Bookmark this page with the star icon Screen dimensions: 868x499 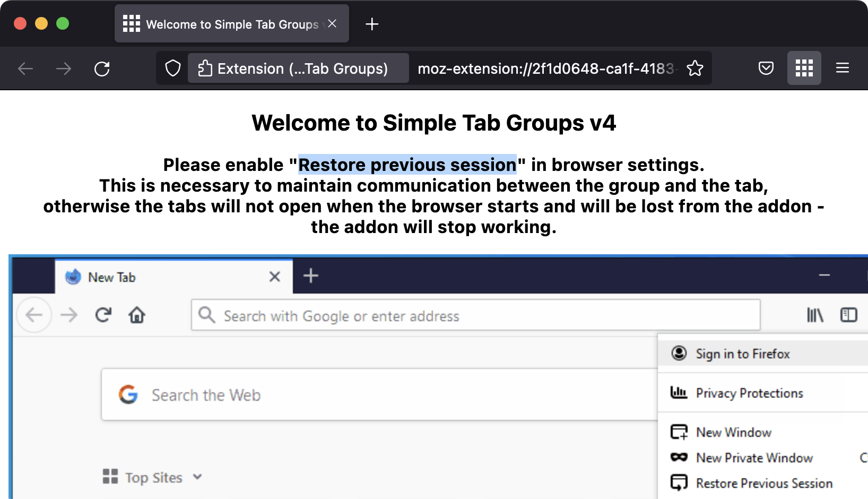click(x=695, y=68)
